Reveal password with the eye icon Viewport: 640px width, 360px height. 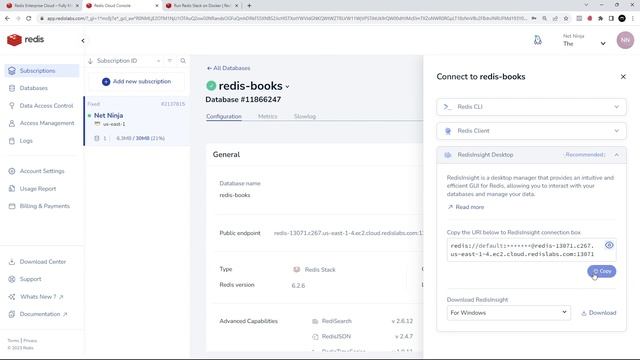pos(609,245)
